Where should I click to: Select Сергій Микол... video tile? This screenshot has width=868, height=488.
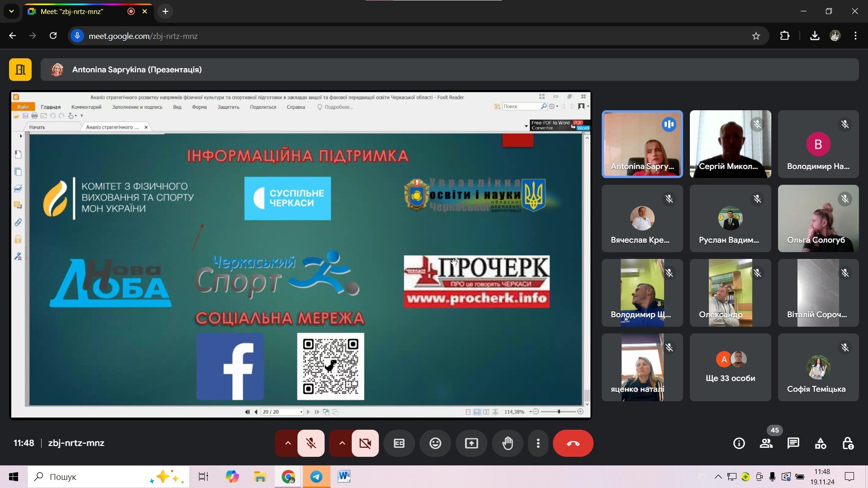(731, 144)
